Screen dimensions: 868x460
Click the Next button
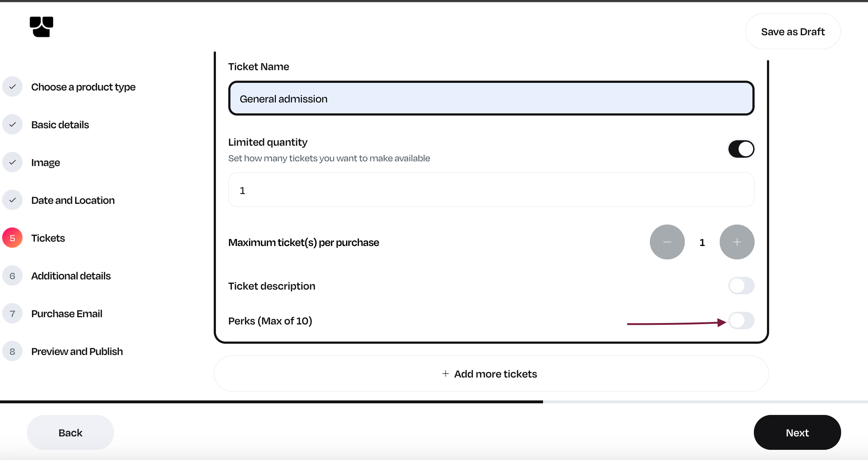pos(797,432)
